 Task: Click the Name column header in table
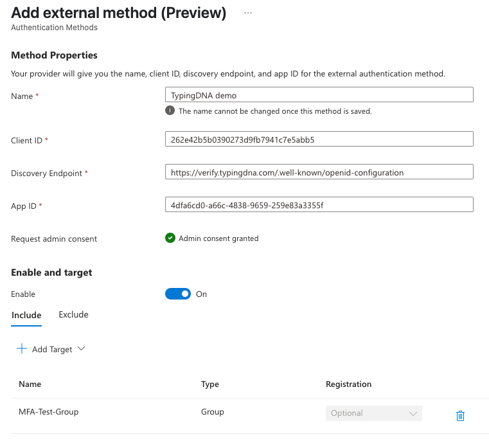point(30,384)
